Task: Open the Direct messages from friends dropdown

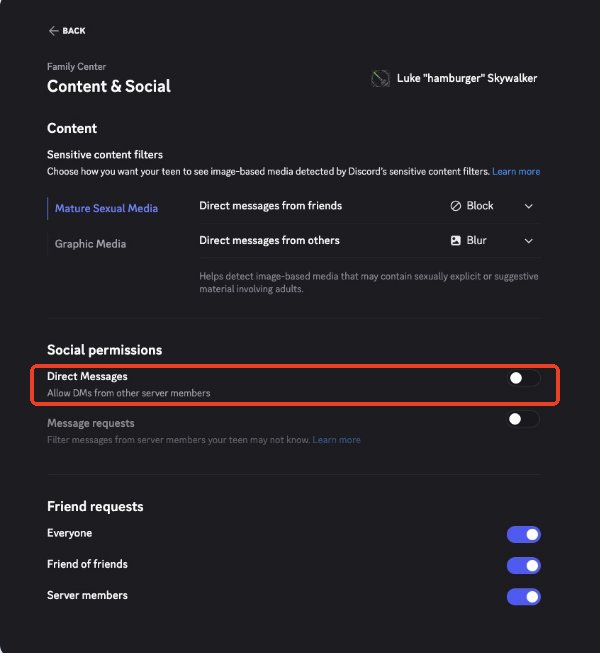Action: pyautogui.click(x=492, y=206)
